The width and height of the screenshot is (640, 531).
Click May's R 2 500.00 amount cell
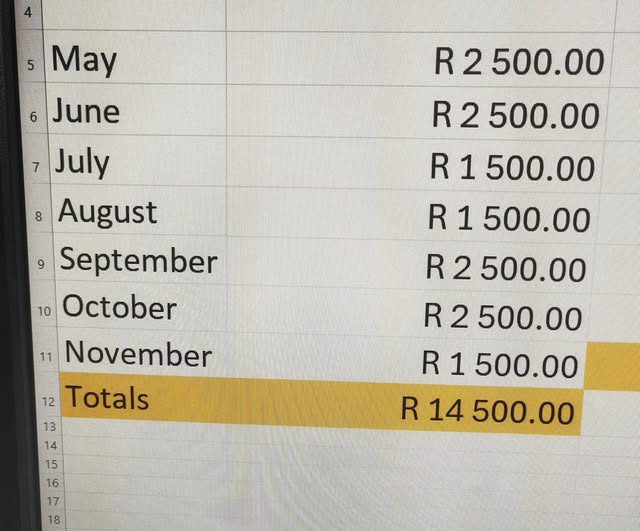pos(420,59)
